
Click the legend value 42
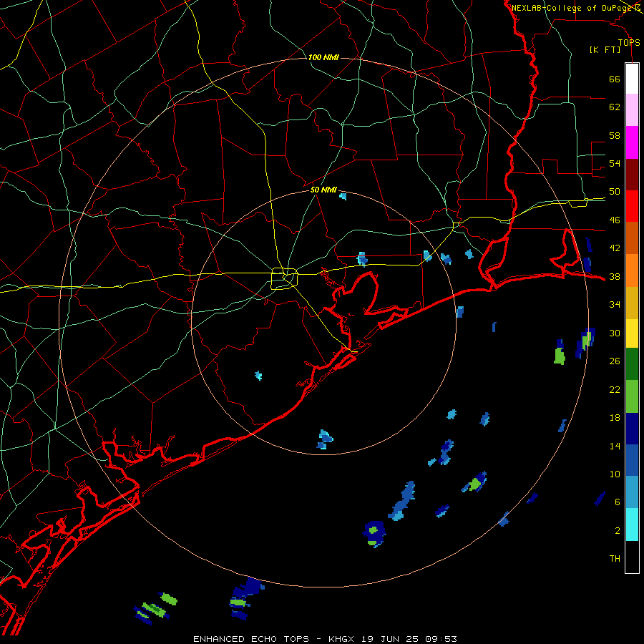coord(615,248)
